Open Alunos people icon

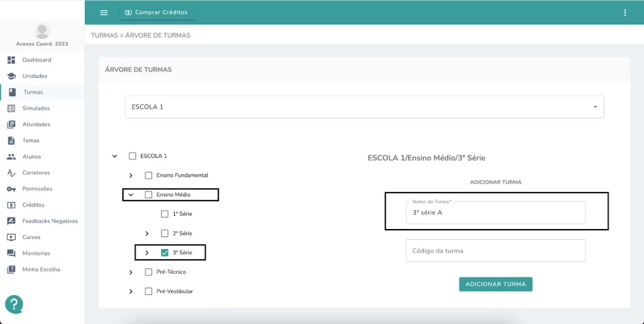pos(11,157)
